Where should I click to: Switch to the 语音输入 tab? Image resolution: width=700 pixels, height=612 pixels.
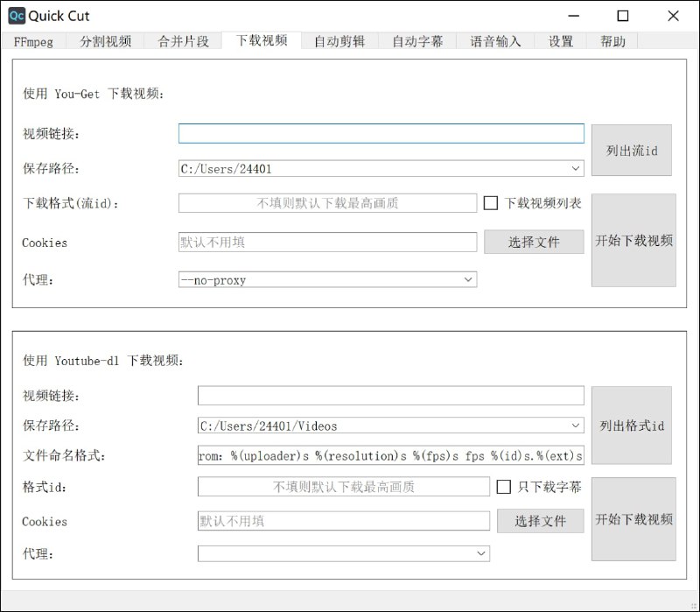[x=495, y=41]
